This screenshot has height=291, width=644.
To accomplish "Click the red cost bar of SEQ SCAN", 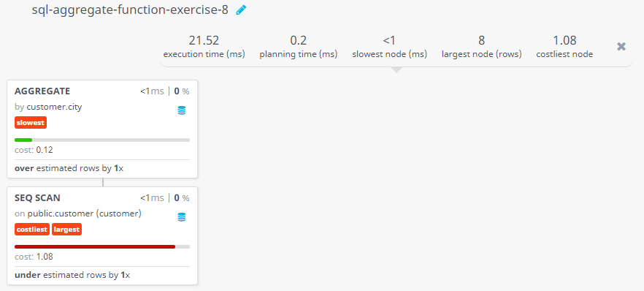I will click(95, 246).
